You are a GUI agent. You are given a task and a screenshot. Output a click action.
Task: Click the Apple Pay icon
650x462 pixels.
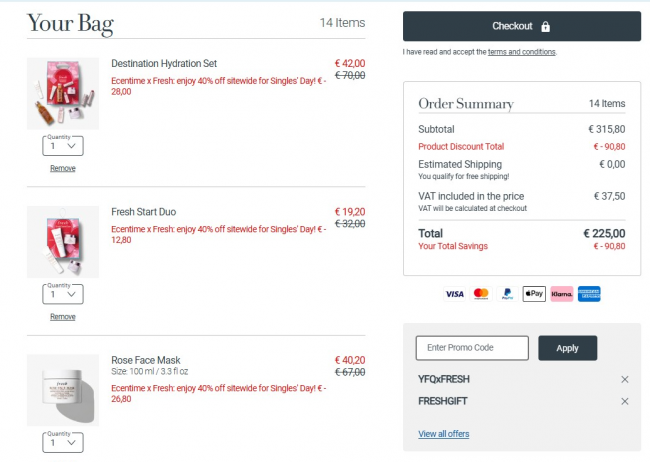coord(534,294)
